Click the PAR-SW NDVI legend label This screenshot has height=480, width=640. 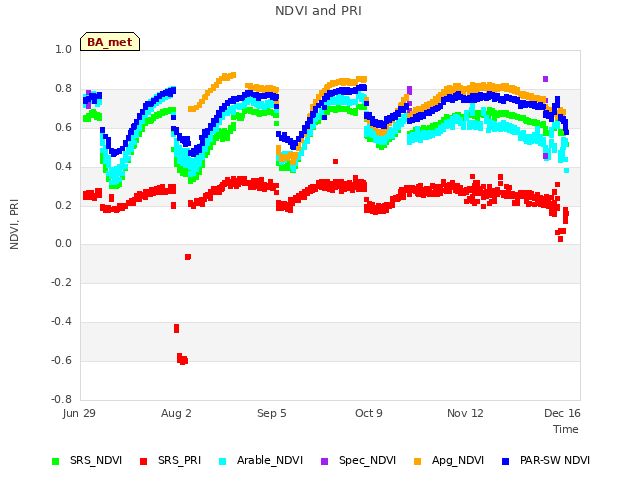[x=555, y=460]
